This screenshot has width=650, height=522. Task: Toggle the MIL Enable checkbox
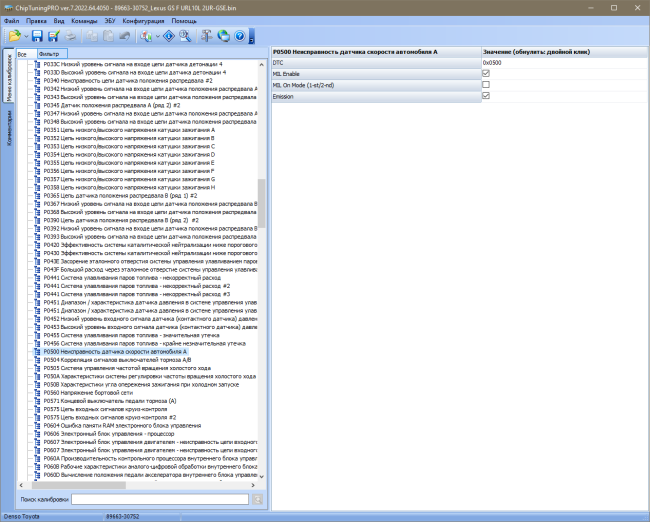pos(486,73)
